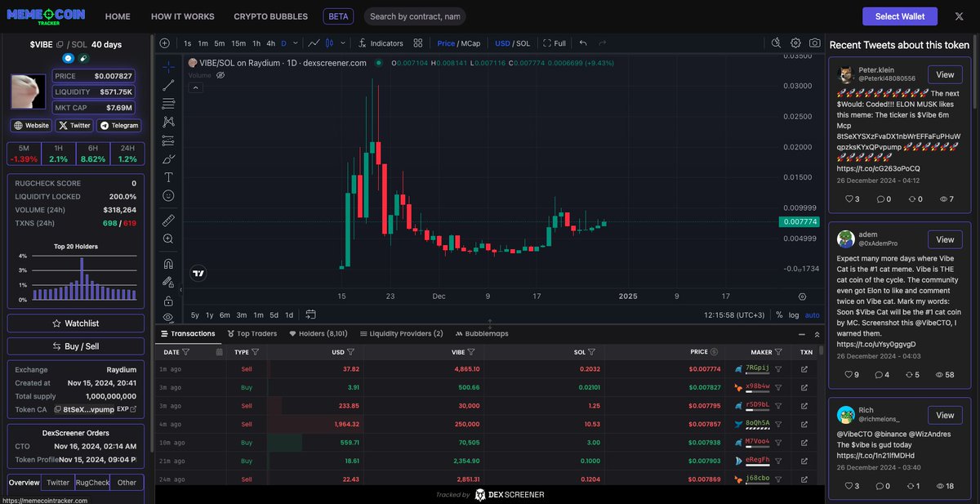980x504 pixels.
Task: Open 7RGpij transaction external link
Action: (x=804, y=368)
